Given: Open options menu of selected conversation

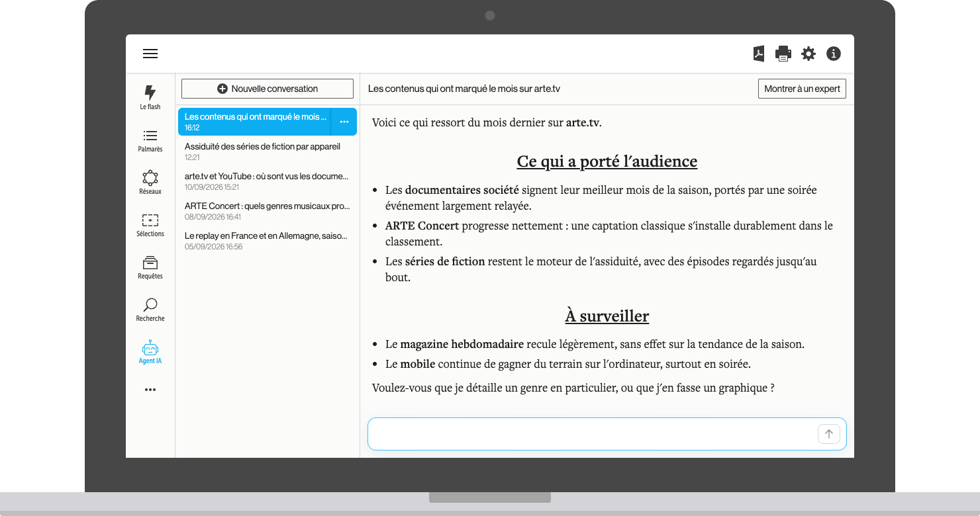Looking at the screenshot, I should [x=344, y=122].
